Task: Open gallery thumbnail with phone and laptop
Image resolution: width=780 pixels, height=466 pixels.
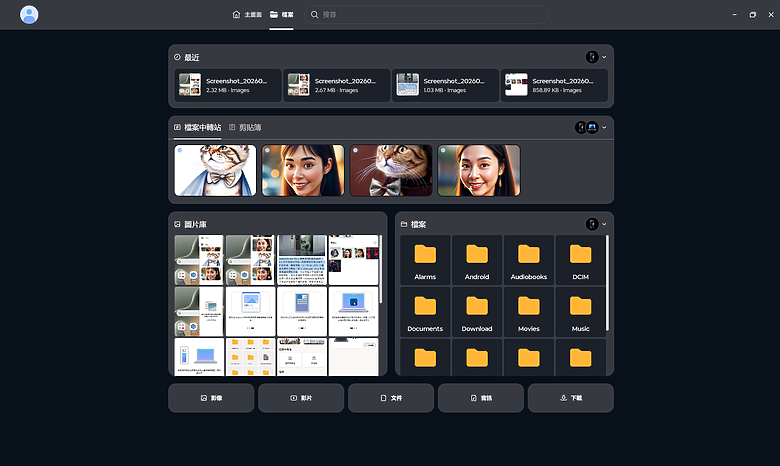Action: pyautogui.click(x=199, y=357)
